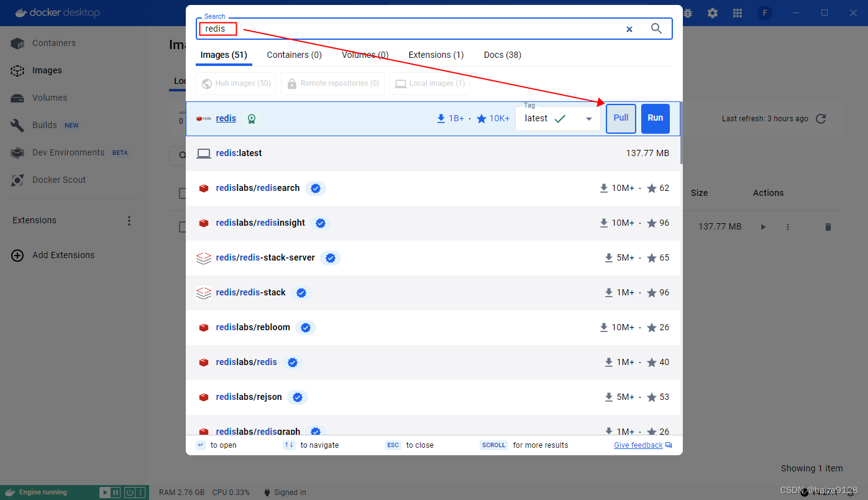Click the engine power button in status bar
Viewport: 868px width, 500px height.
[129, 493]
